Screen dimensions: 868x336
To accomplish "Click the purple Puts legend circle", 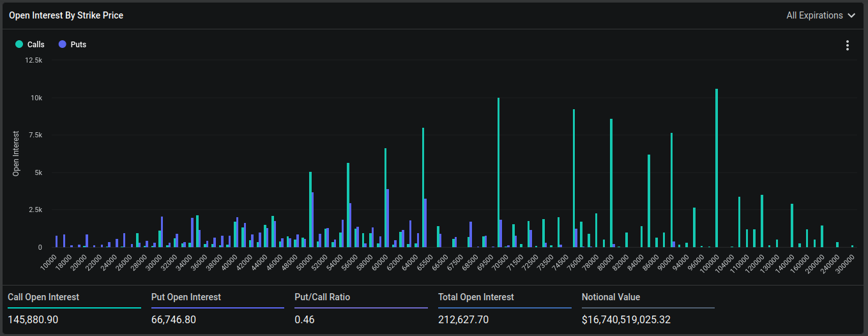I will click(x=62, y=44).
